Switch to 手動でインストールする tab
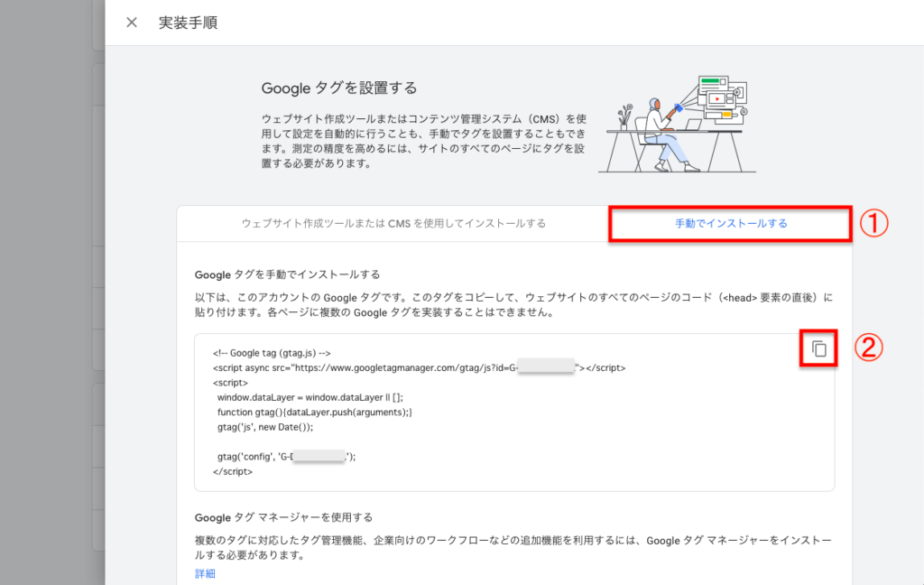This screenshot has width=924, height=585. pos(731,224)
